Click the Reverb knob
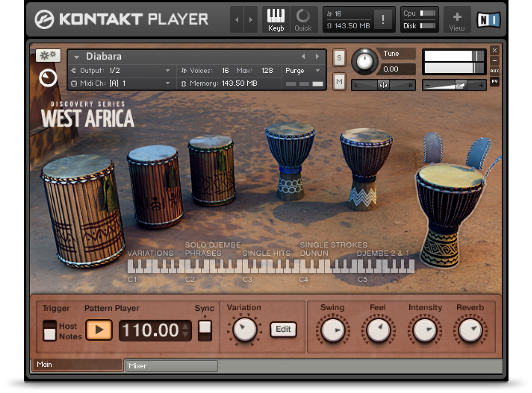This screenshot has width=532, height=393. (x=470, y=330)
